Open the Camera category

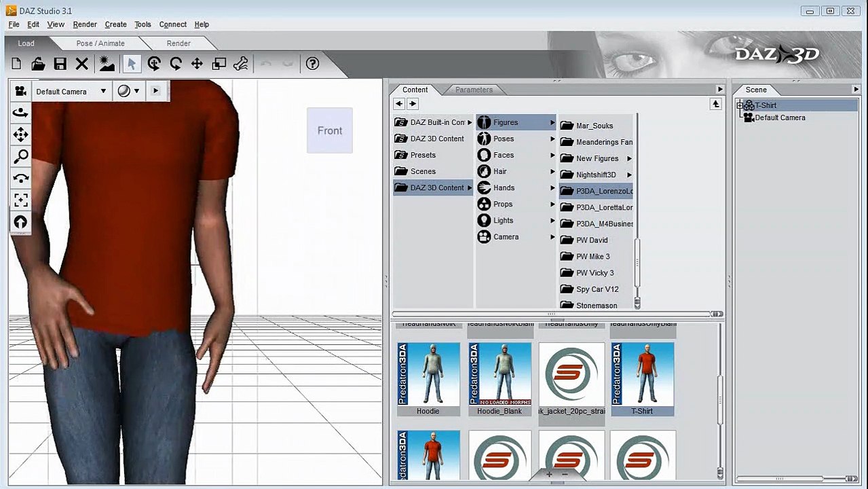[x=516, y=236]
